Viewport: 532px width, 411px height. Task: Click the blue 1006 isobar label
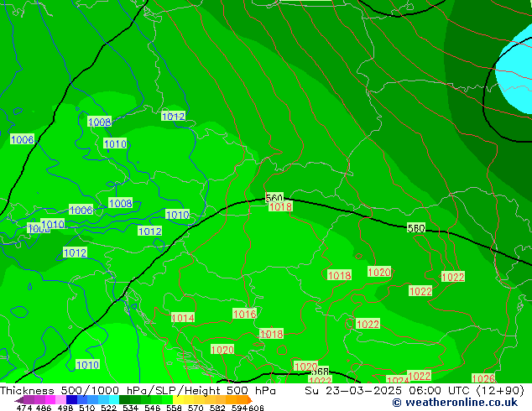81,210
